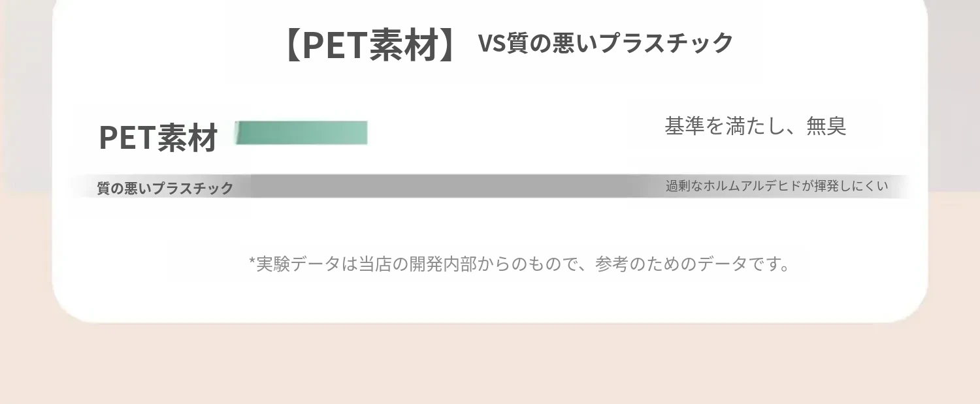Click the 。 period ending the footnote

coord(785,267)
